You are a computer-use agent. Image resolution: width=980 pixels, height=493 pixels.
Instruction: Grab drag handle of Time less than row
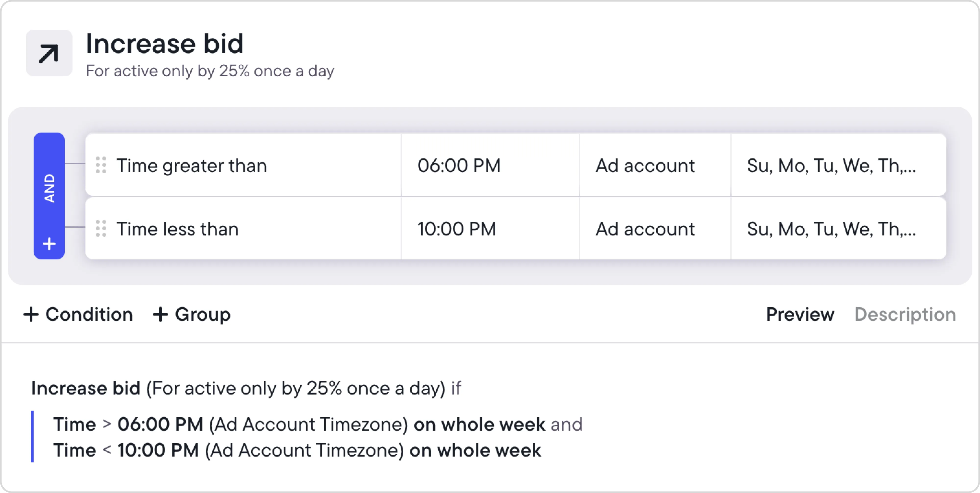tap(101, 229)
